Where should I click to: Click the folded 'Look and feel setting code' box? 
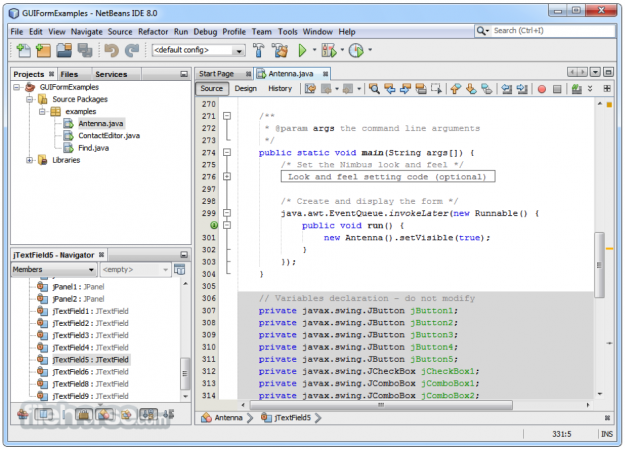pyautogui.click(x=388, y=177)
